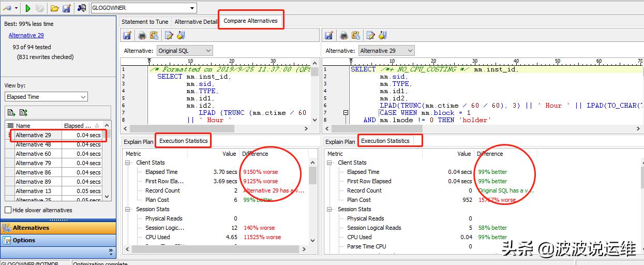
Task: Open dropdown arrow beside connection icon
Action: (x=17, y=8)
